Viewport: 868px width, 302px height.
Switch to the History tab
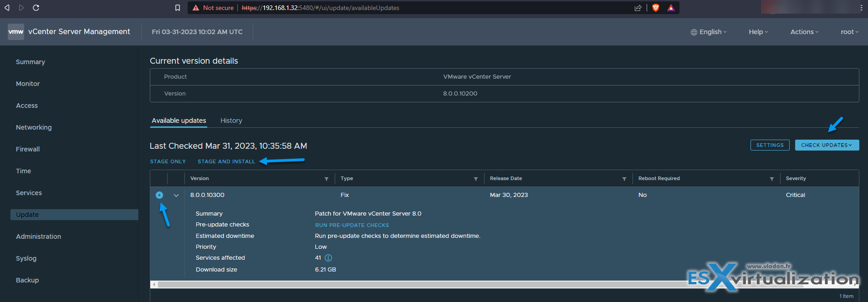click(231, 121)
